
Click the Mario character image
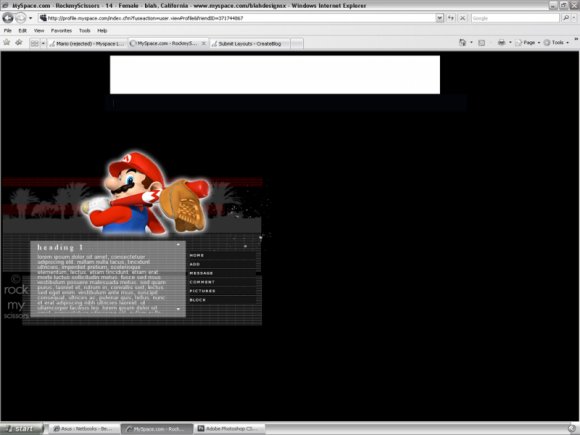pos(145,193)
